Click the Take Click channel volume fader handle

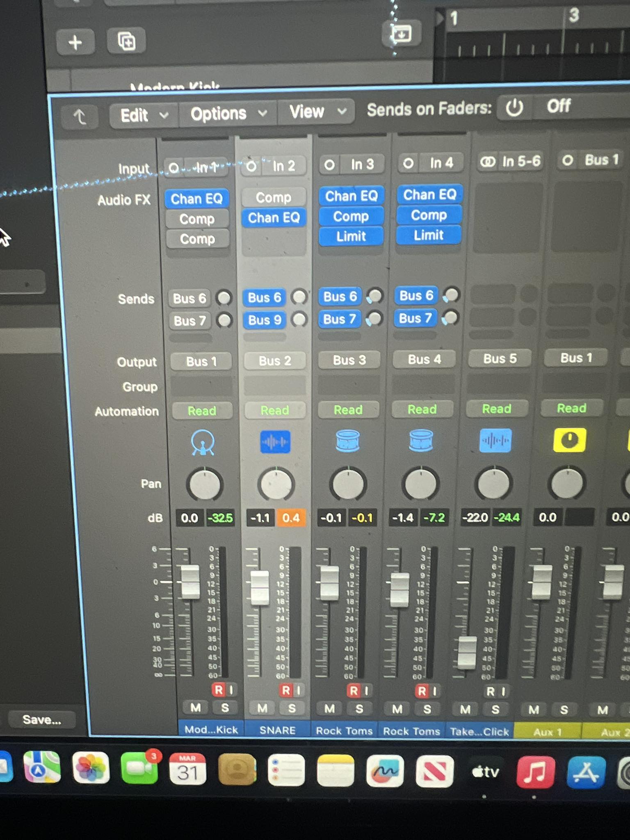[466, 652]
